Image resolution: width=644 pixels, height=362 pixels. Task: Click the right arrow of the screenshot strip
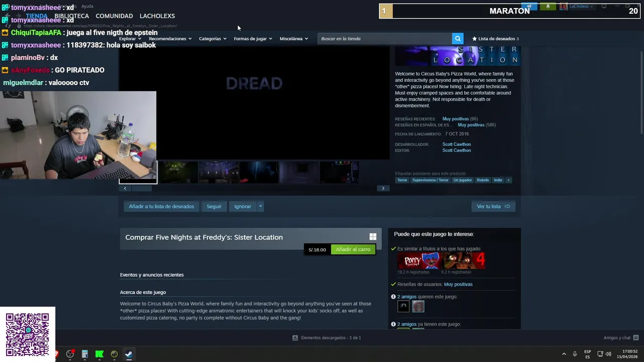point(383,188)
